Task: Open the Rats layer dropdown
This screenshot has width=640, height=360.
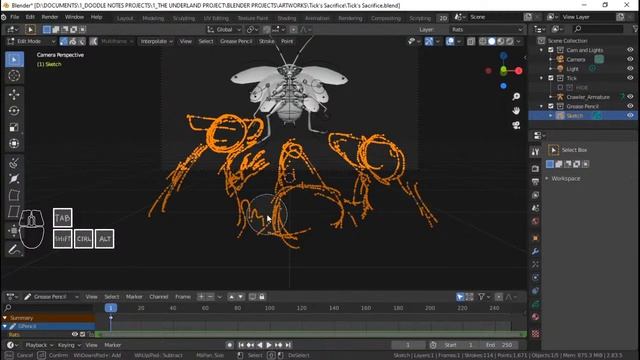Action: point(486,29)
